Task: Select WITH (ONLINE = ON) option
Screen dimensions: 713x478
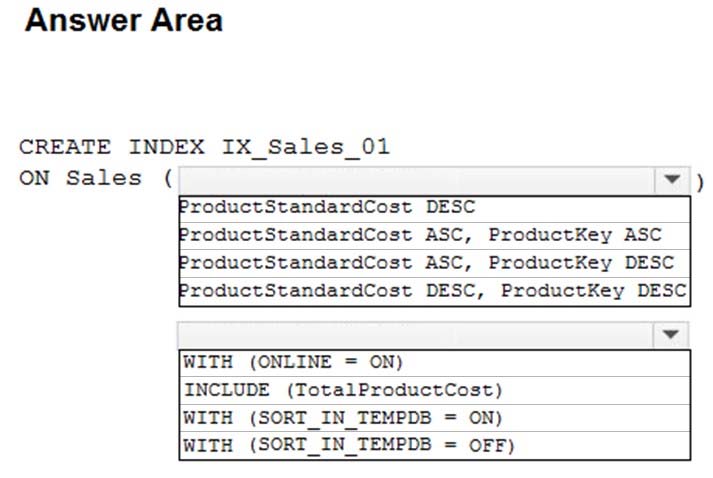Action: tap(292, 362)
